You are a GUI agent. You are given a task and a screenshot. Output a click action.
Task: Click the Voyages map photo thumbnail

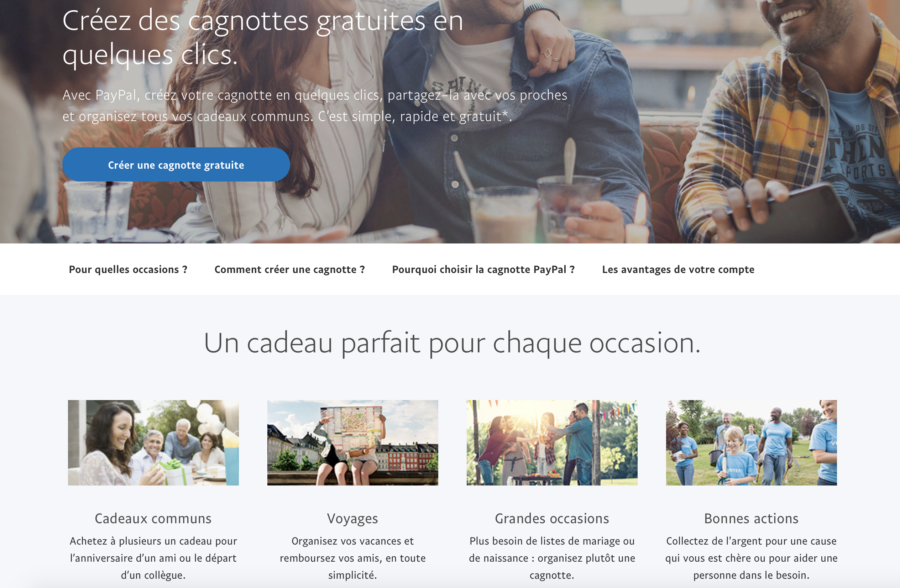click(352, 442)
